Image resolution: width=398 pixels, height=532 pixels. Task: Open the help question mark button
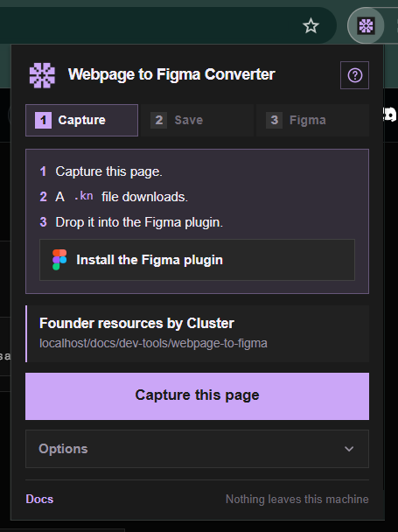(x=354, y=75)
